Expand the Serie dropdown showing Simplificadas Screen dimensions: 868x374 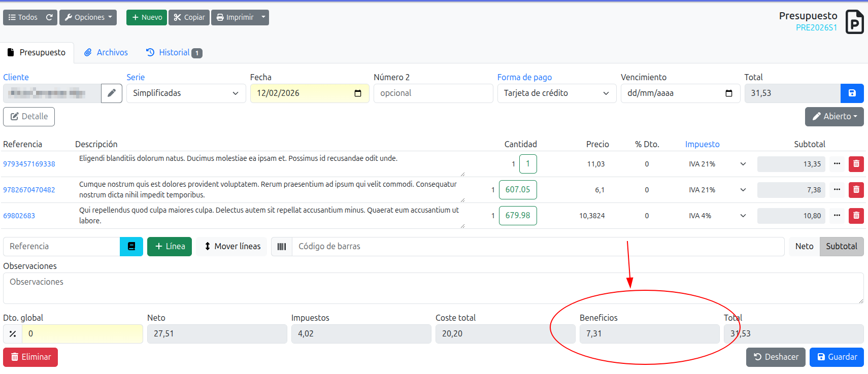[x=186, y=93]
